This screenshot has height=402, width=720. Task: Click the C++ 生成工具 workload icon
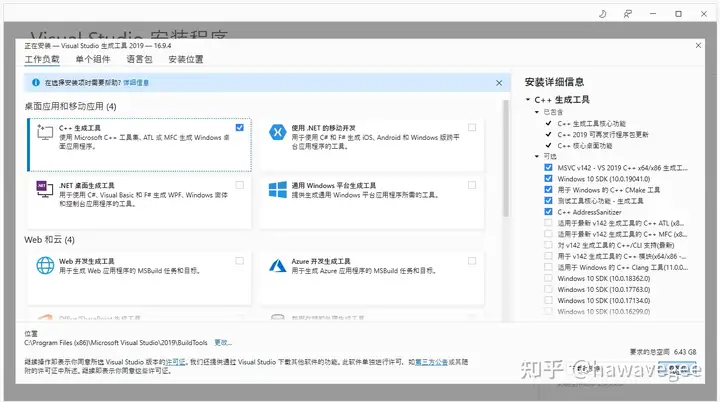(x=45, y=132)
